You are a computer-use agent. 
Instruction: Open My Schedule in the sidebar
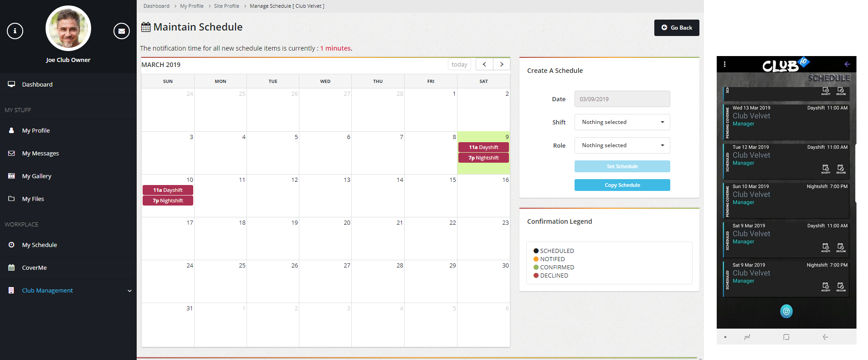click(x=40, y=245)
